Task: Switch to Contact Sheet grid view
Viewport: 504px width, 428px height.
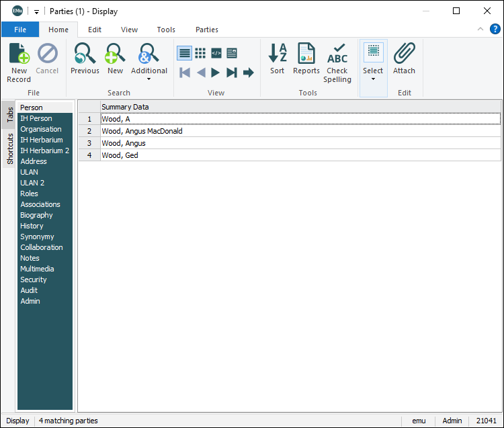Action: tap(200, 53)
